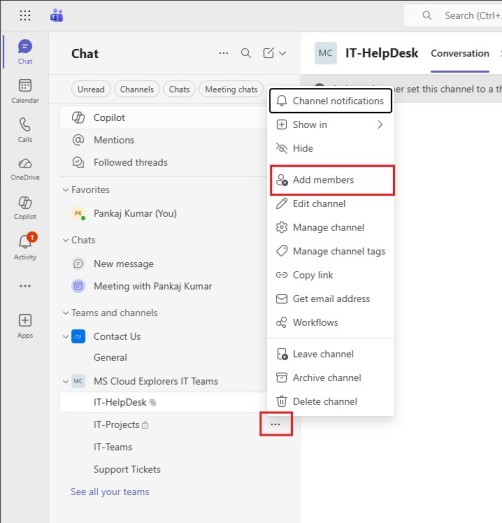Select Edit channel in the menu
Screen dimensions: 502x523
pos(331,204)
